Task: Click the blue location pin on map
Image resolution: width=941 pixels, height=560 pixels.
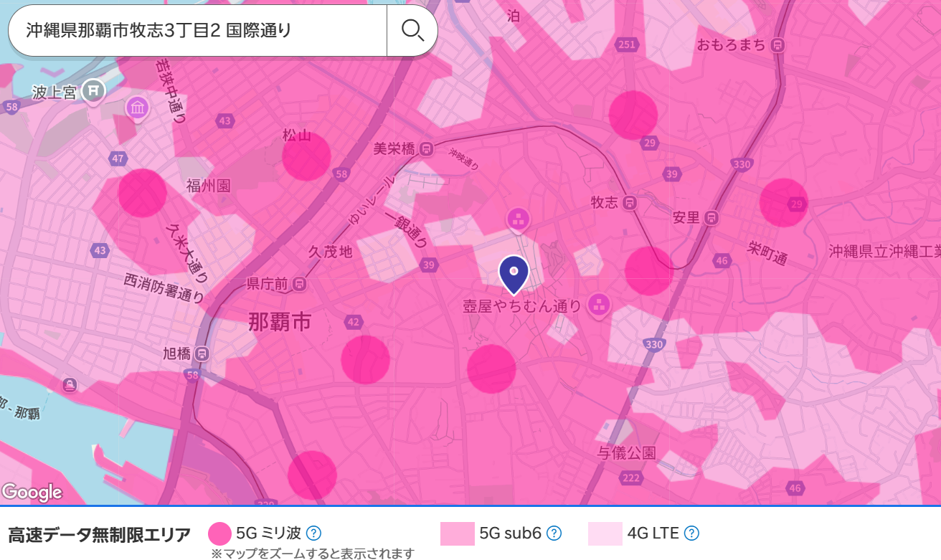Action: pos(514,273)
